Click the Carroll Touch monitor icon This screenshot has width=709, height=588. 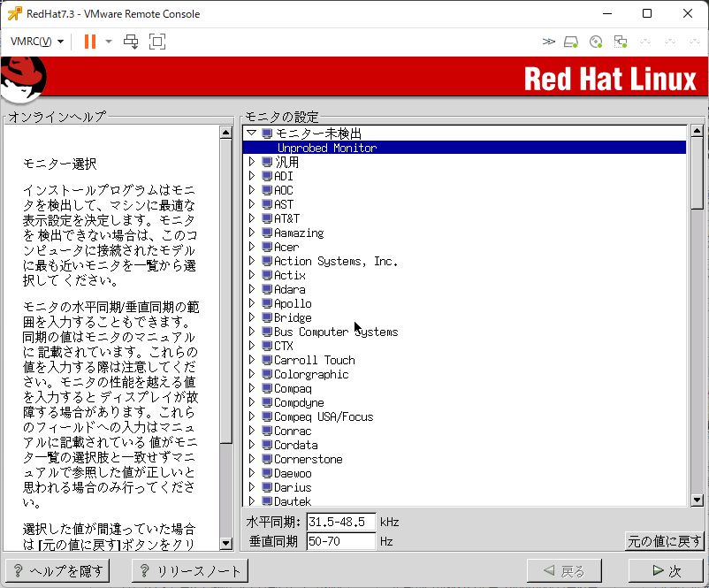pyautogui.click(x=267, y=360)
